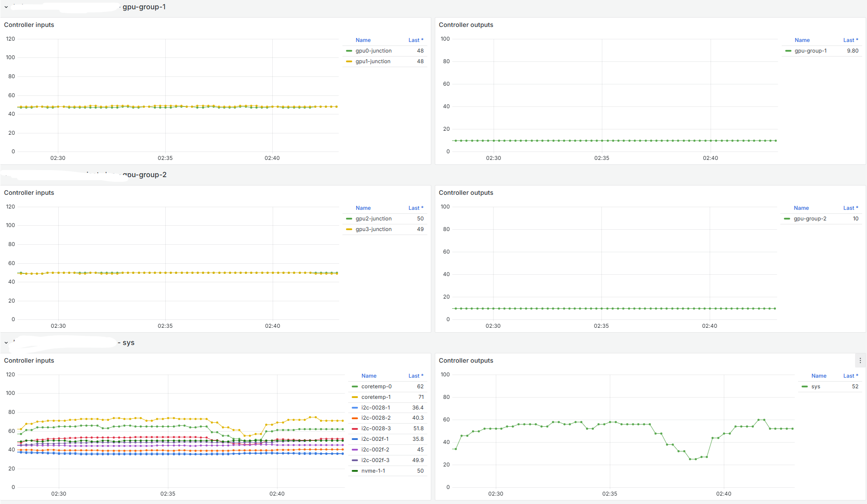Click the sys row title
The height and width of the screenshot is (504, 867).
click(129, 343)
